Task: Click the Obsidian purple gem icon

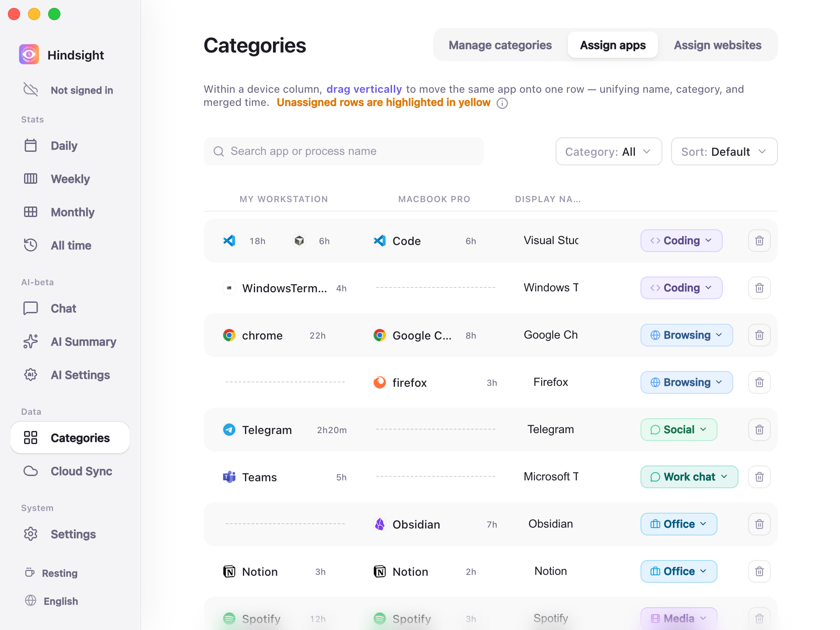Action: tap(380, 524)
